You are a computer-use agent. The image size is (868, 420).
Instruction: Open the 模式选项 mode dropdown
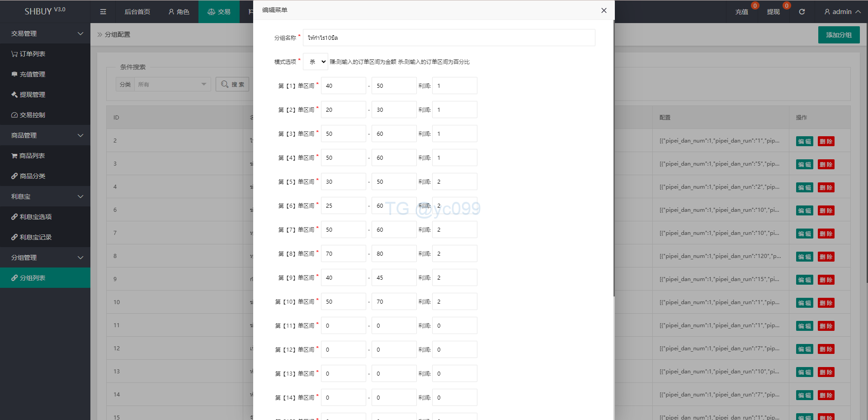coord(316,62)
